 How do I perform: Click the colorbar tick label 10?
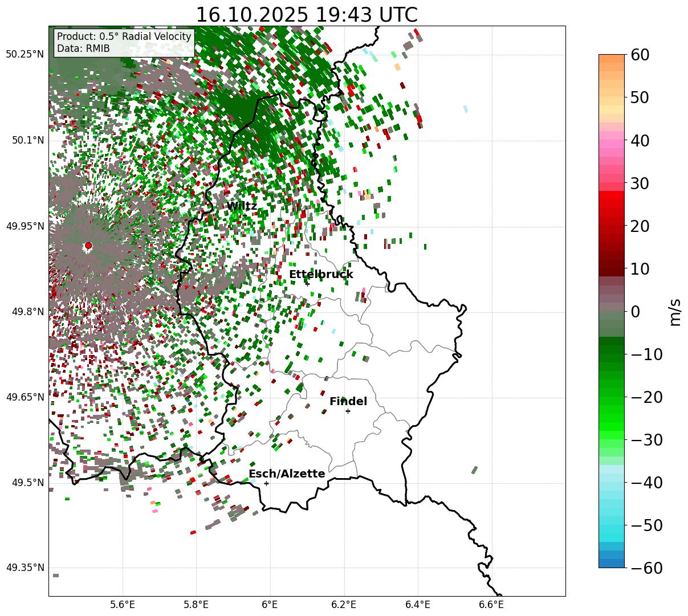tap(639, 268)
